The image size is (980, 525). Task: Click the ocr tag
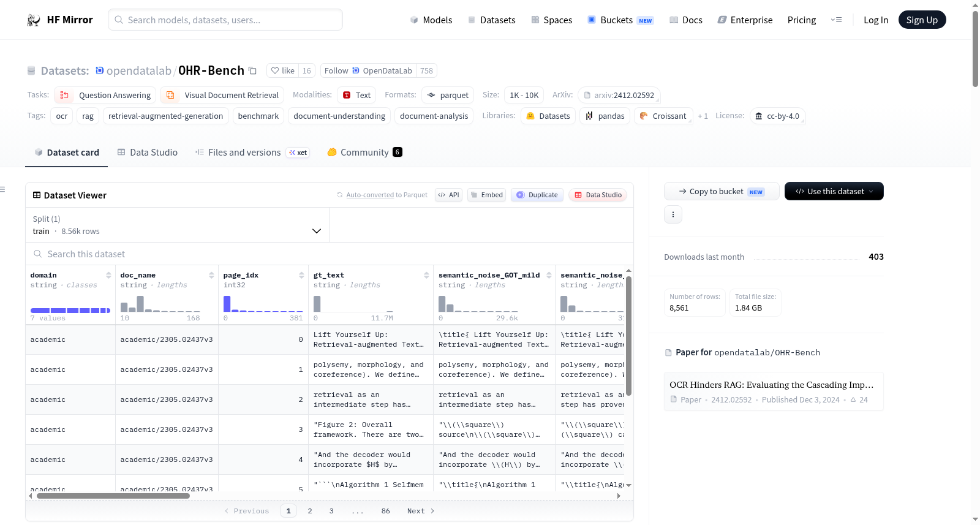62,116
